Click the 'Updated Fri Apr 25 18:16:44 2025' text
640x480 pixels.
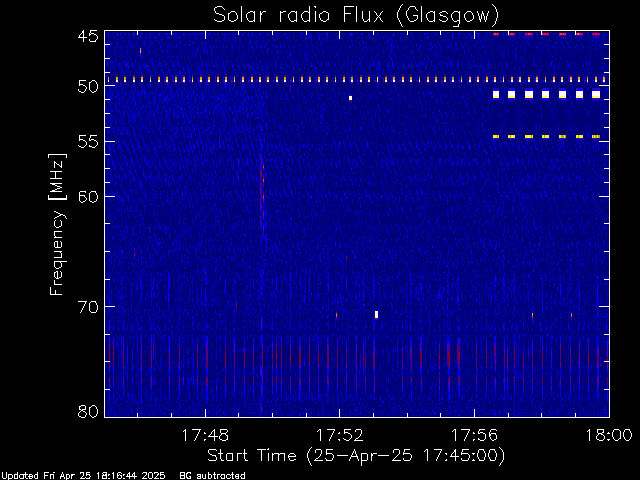[x=83, y=476]
